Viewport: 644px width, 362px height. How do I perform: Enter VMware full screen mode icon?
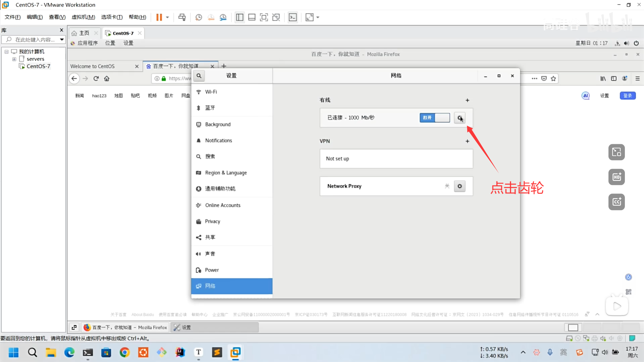[264, 17]
